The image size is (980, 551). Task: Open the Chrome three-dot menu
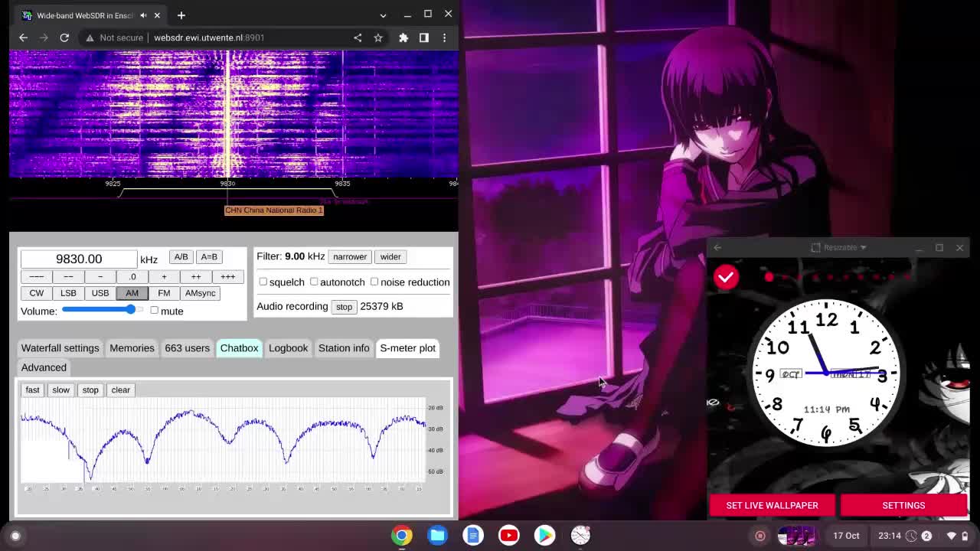coord(444,37)
